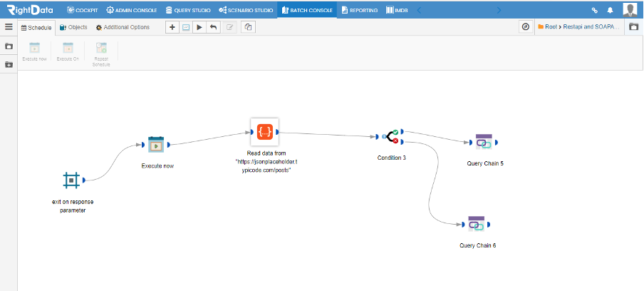The width and height of the screenshot is (644, 291).
Task: Select the exit on response parameter node
Action: 71,180
